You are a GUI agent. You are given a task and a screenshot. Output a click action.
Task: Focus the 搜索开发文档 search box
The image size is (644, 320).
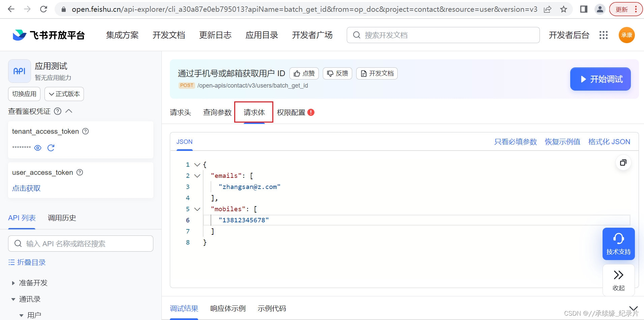443,35
